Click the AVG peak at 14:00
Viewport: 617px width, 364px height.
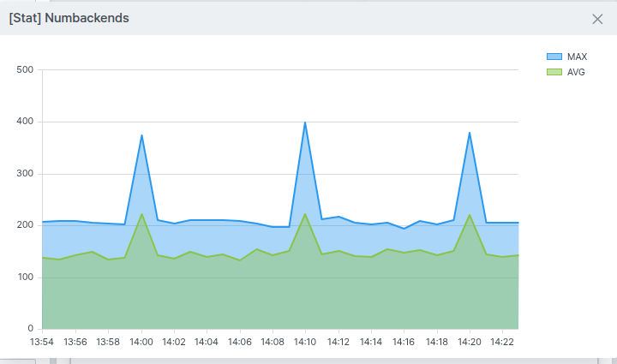[141, 214]
